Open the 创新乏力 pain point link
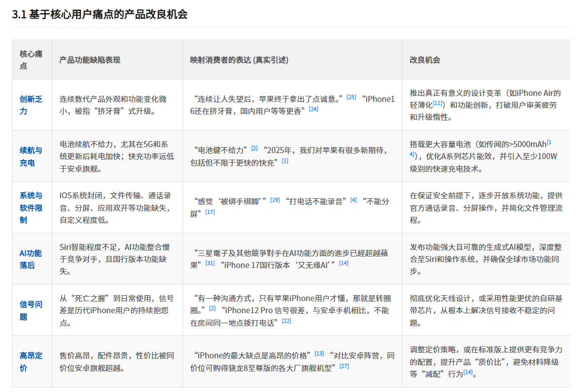The width and height of the screenshot is (584, 392). click(31, 105)
